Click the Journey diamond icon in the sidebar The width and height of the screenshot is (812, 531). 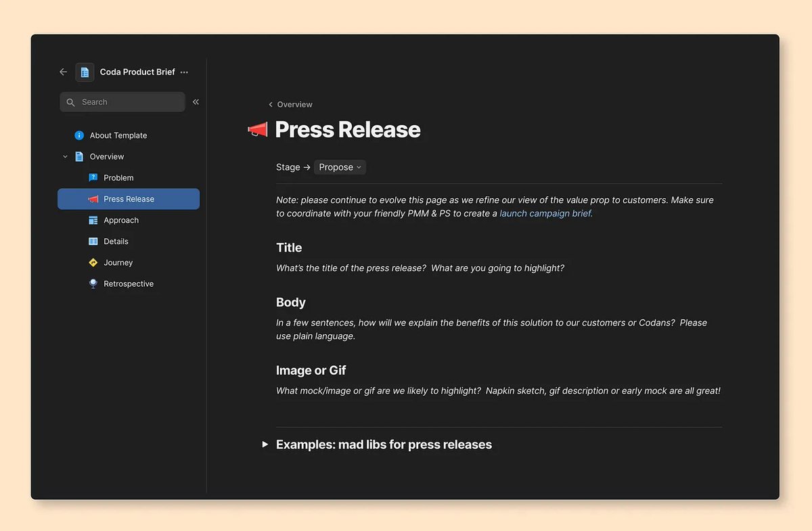(92, 262)
